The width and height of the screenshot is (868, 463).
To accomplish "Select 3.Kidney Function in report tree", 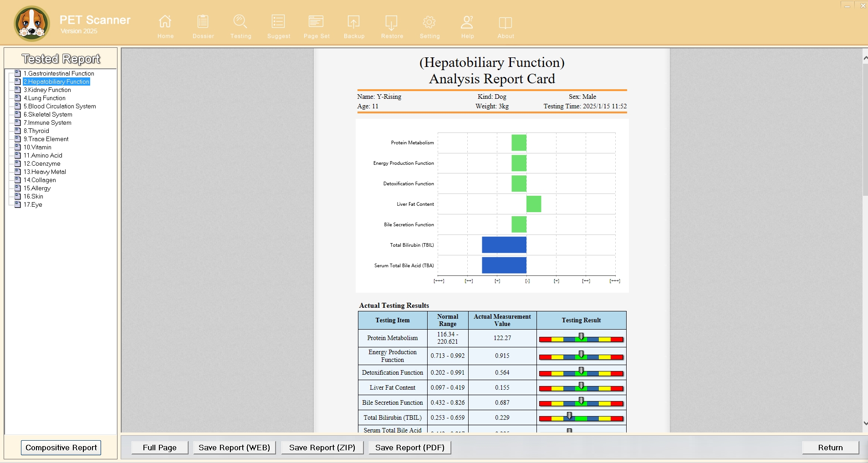I will [x=47, y=90].
